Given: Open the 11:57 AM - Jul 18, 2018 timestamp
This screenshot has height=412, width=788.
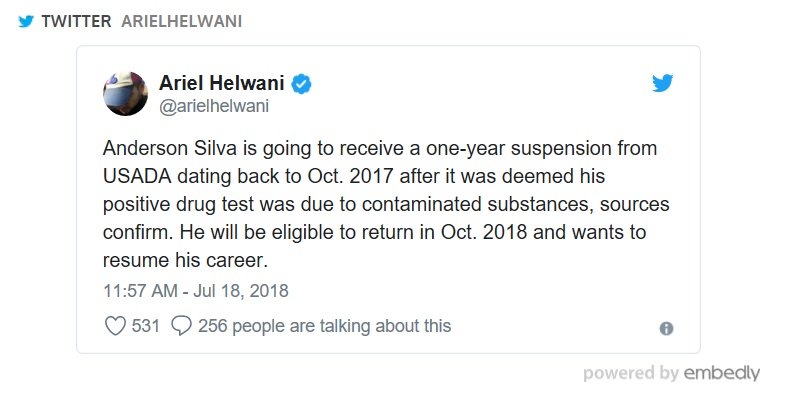Looking at the screenshot, I should (x=195, y=291).
